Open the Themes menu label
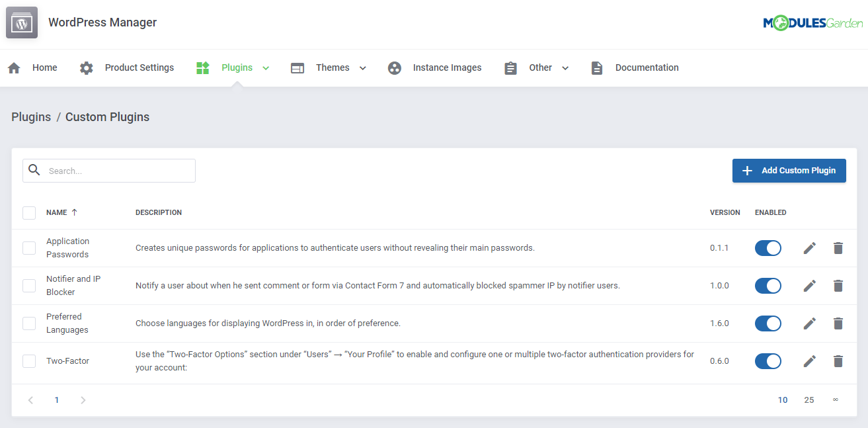 pos(333,67)
